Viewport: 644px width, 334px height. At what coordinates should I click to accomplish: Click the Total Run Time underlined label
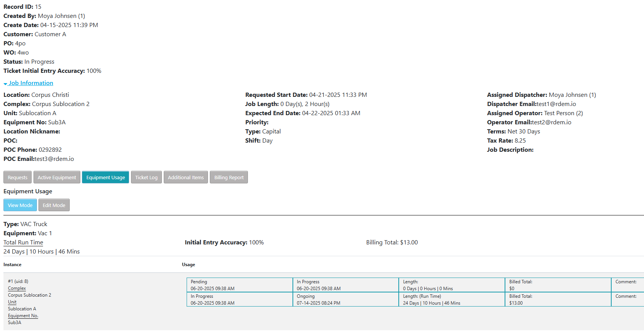tap(23, 242)
